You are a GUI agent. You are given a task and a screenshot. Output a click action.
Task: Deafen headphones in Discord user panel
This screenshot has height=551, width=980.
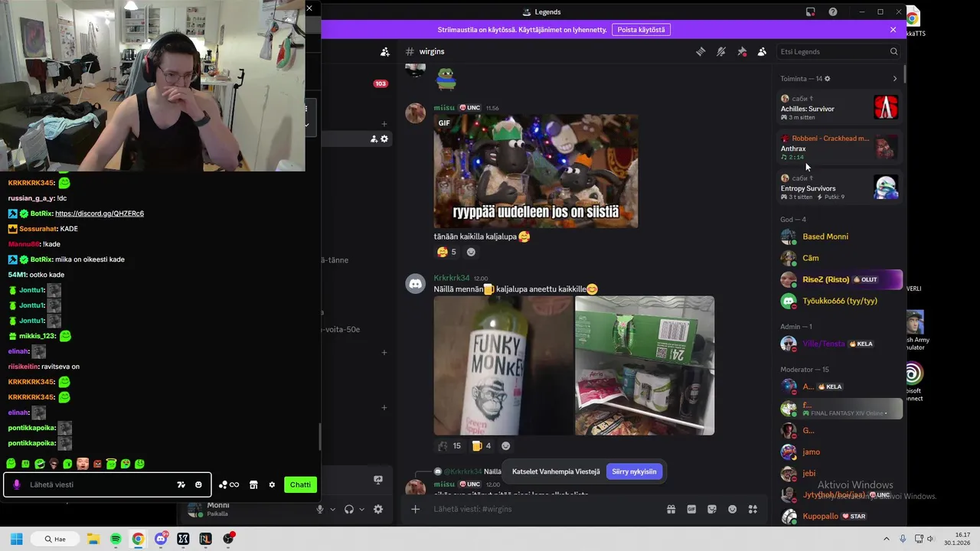[x=349, y=509]
